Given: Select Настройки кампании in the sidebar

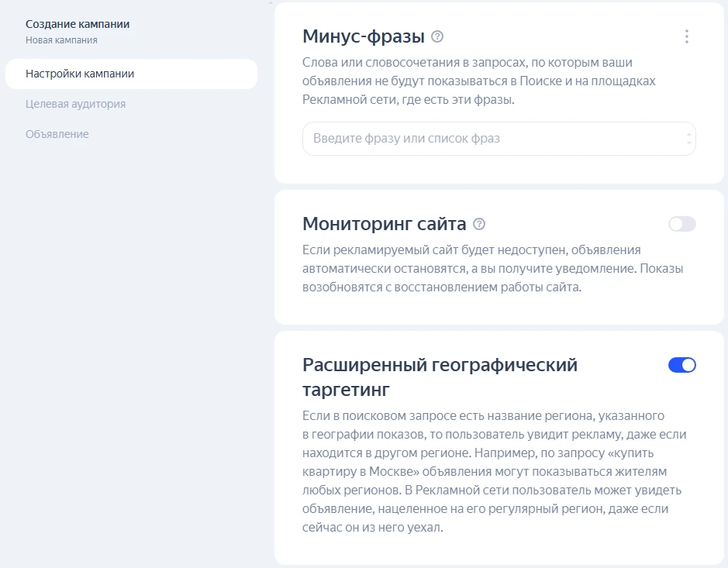Looking at the screenshot, I should click(80, 74).
